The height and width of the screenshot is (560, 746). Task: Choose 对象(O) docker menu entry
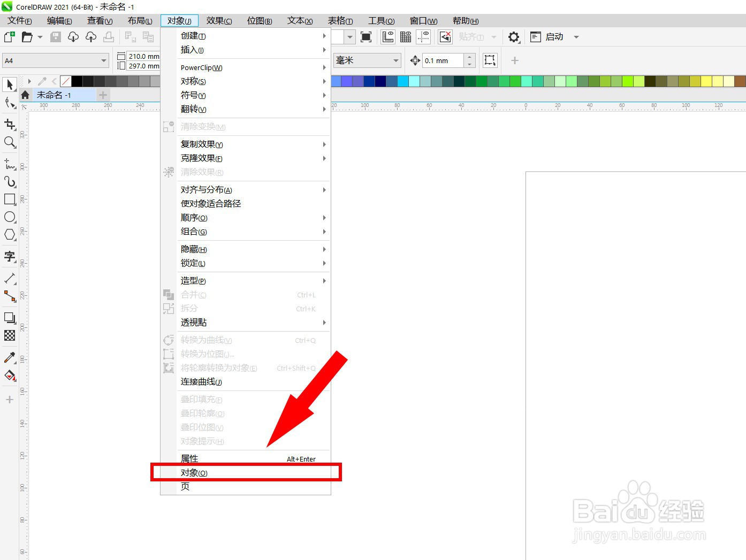click(246, 473)
